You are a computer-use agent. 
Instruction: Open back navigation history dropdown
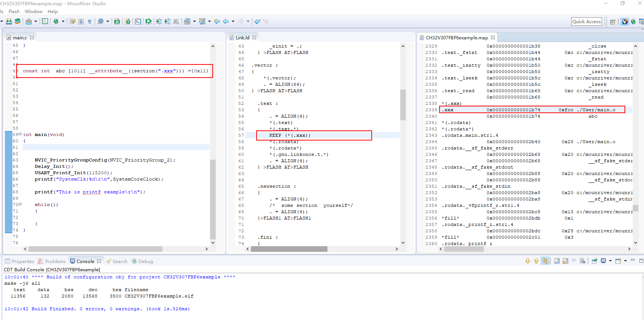click(x=233, y=21)
